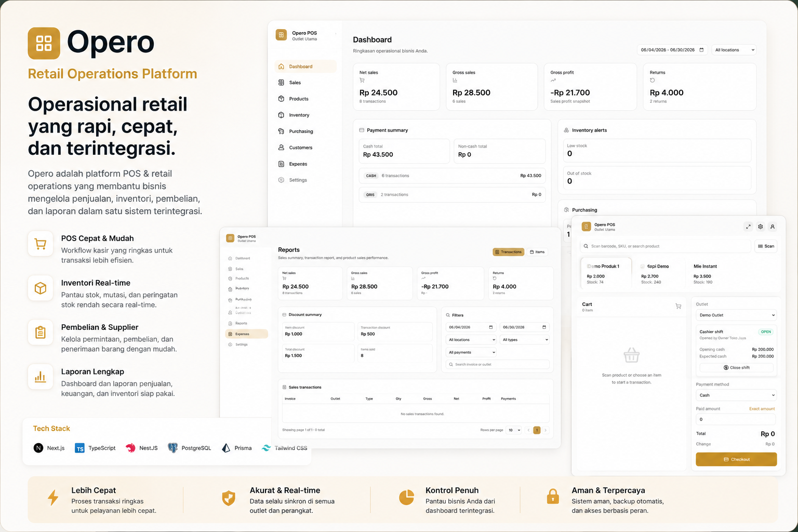Expand the Cash payment method dropdown
The width and height of the screenshot is (798, 532).
click(x=736, y=395)
